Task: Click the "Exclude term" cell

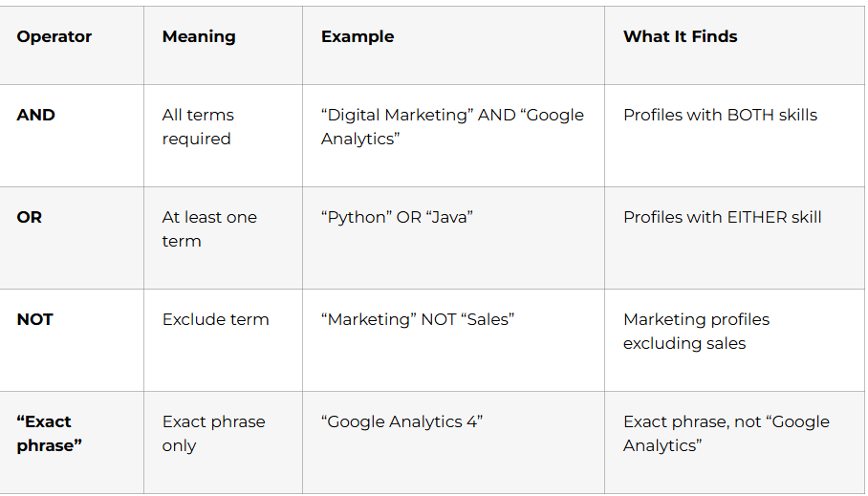Action: tap(215, 319)
